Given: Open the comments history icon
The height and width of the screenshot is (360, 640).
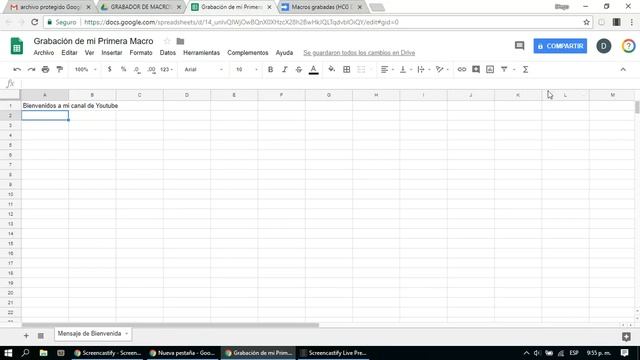Looking at the screenshot, I should (519, 46).
